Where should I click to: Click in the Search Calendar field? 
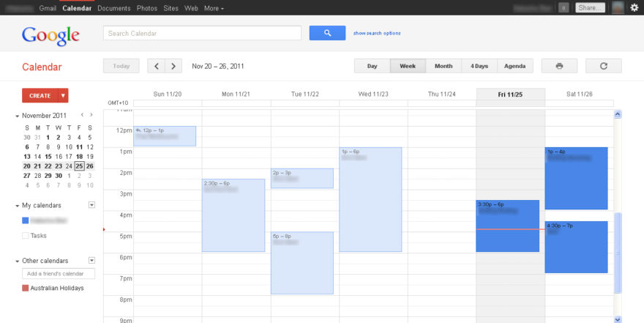[202, 33]
